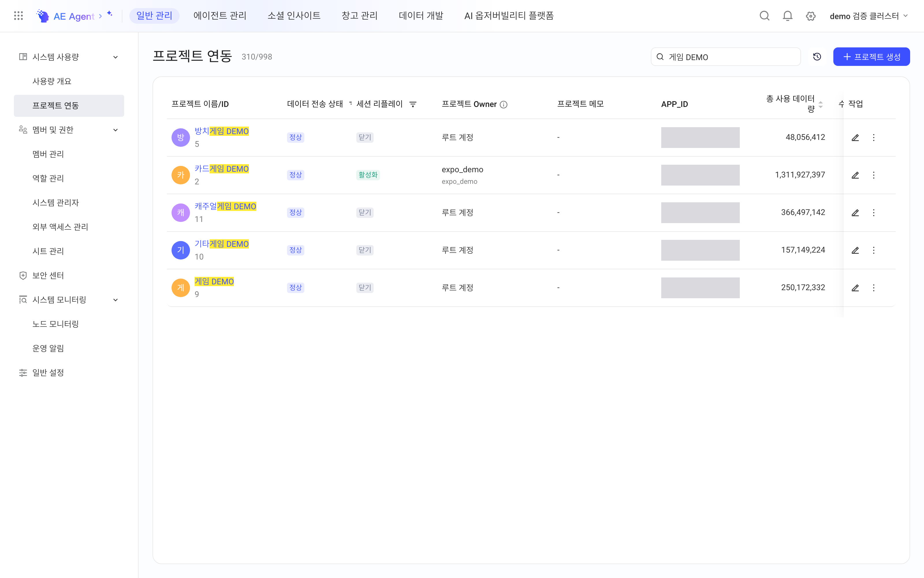The image size is (924, 578).
Task: Open more actions for 게임 DEMO ID 9
Action: (873, 288)
